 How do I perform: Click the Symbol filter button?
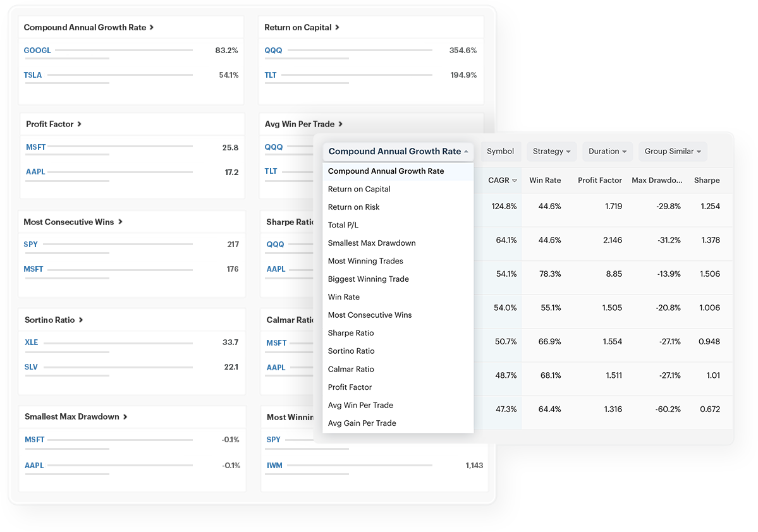[500, 151]
